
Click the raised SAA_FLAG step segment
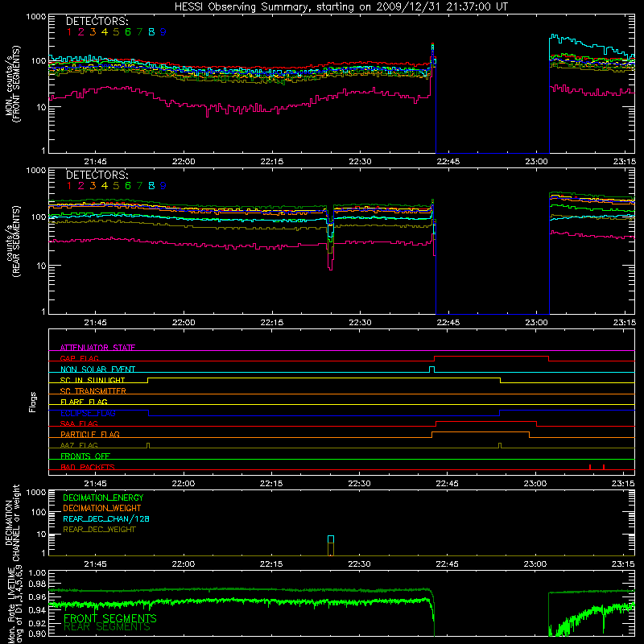pos(486,421)
